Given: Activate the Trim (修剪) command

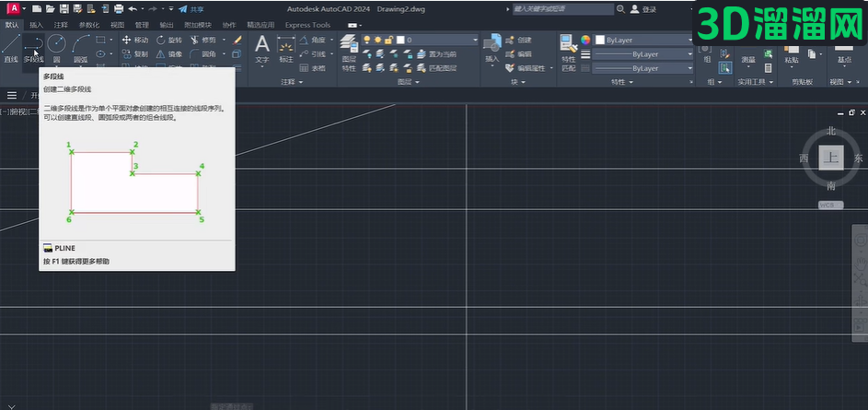Looking at the screenshot, I should tap(203, 40).
